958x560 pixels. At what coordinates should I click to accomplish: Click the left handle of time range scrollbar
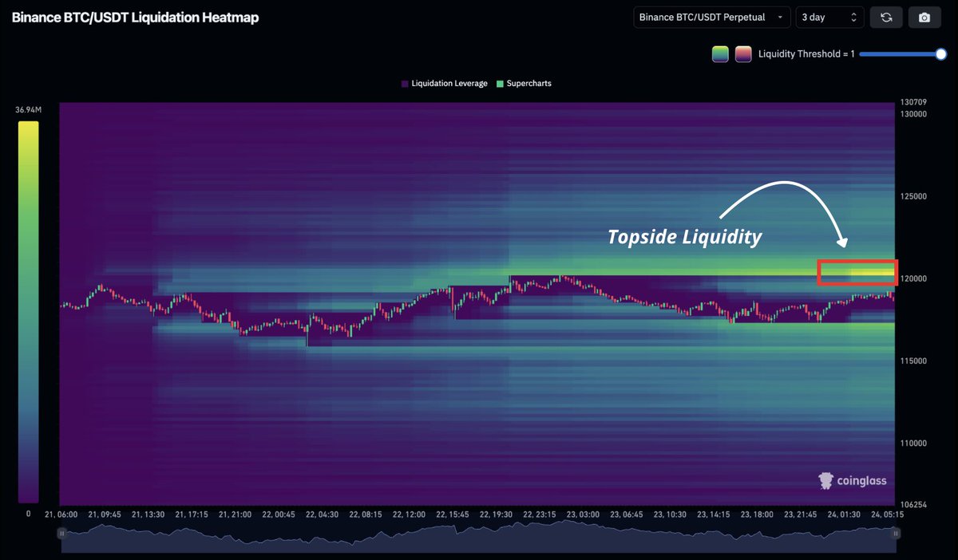[x=61, y=533]
